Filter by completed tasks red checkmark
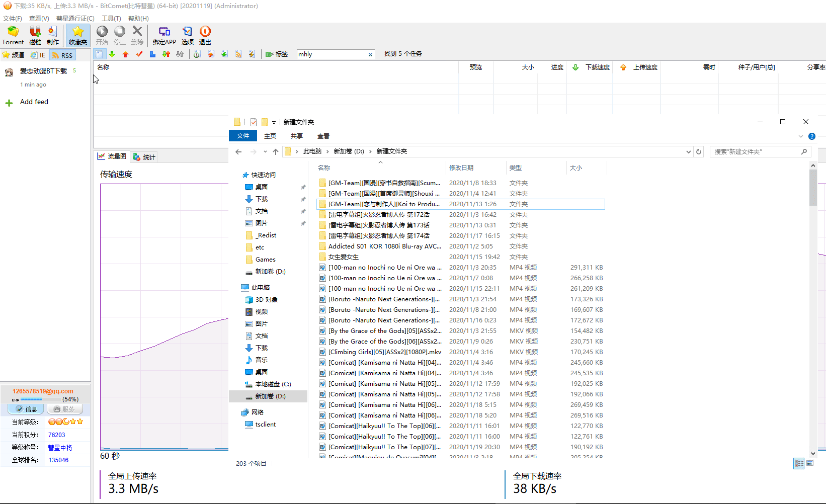Viewport: 826px width, 504px height. [x=139, y=54]
